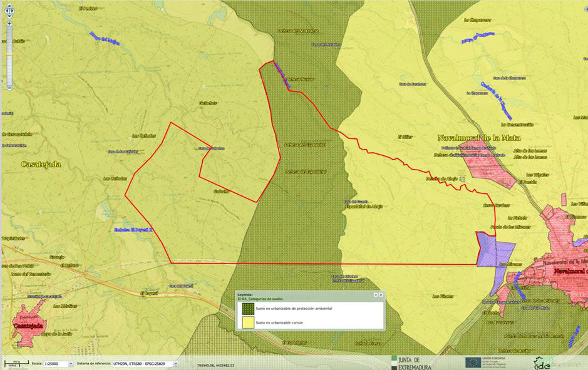The height and width of the screenshot is (370, 588).
Task: Click the IDE logo in corner
Action: [x=543, y=363]
